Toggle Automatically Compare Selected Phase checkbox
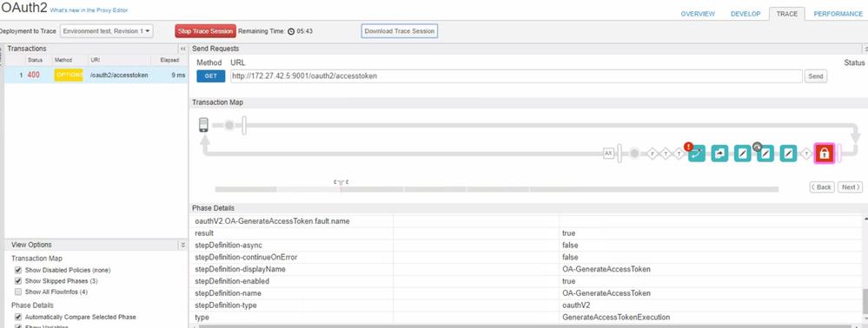Viewport: 868px width, 328px height. 18,317
